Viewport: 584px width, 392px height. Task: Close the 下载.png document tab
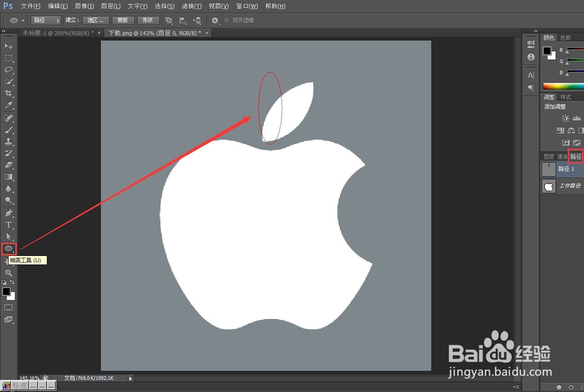click(x=207, y=33)
